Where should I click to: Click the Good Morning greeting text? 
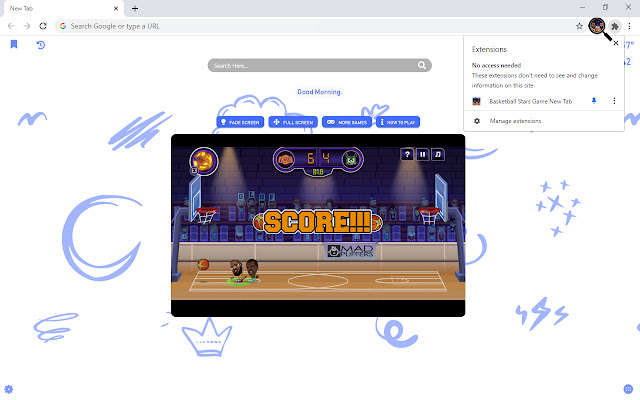click(319, 92)
